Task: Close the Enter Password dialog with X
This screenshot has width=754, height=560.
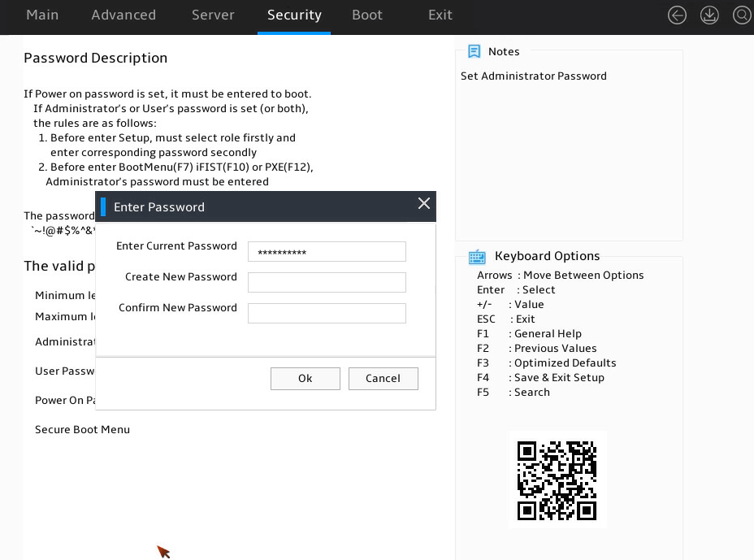Action: pos(423,203)
